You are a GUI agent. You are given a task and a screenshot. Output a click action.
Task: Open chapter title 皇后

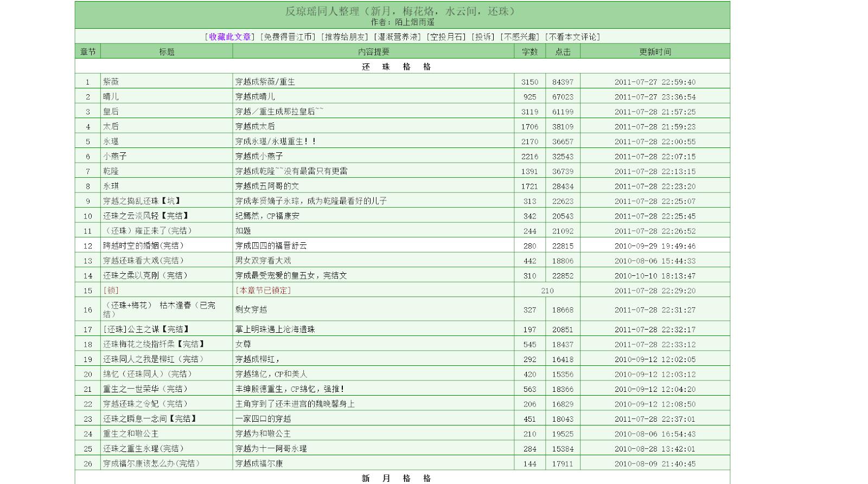click(x=111, y=112)
